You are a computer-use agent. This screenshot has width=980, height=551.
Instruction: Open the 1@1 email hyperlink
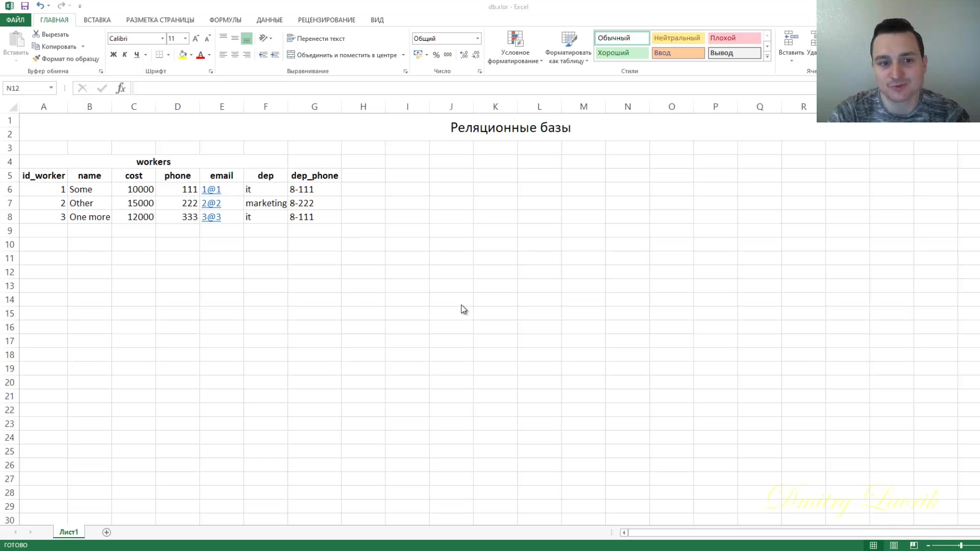(x=211, y=189)
